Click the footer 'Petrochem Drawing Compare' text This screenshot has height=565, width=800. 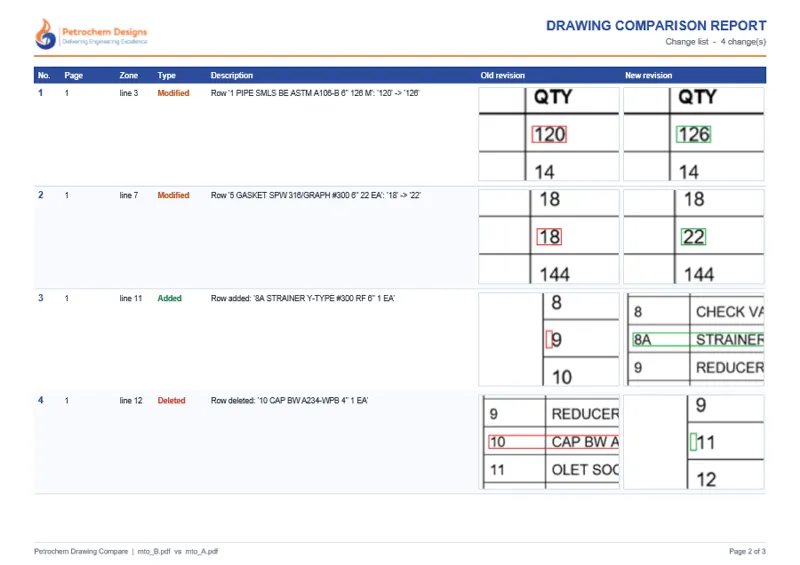coord(81,551)
